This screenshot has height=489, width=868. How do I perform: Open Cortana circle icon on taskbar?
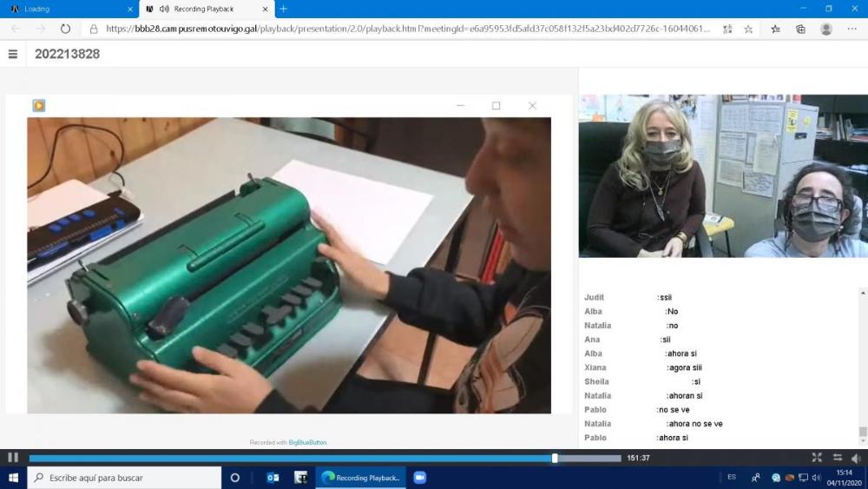pyautogui.click(x=234, y=478)
